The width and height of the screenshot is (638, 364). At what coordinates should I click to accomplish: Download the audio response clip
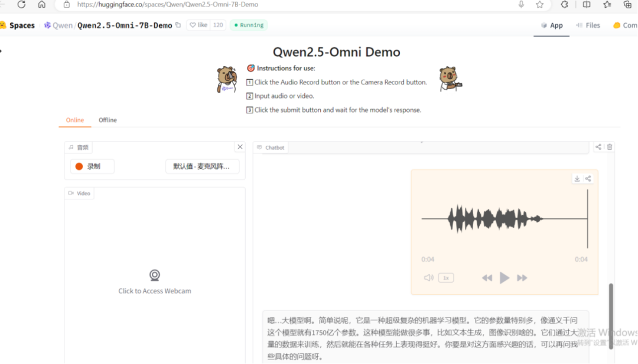coord(577,179)
